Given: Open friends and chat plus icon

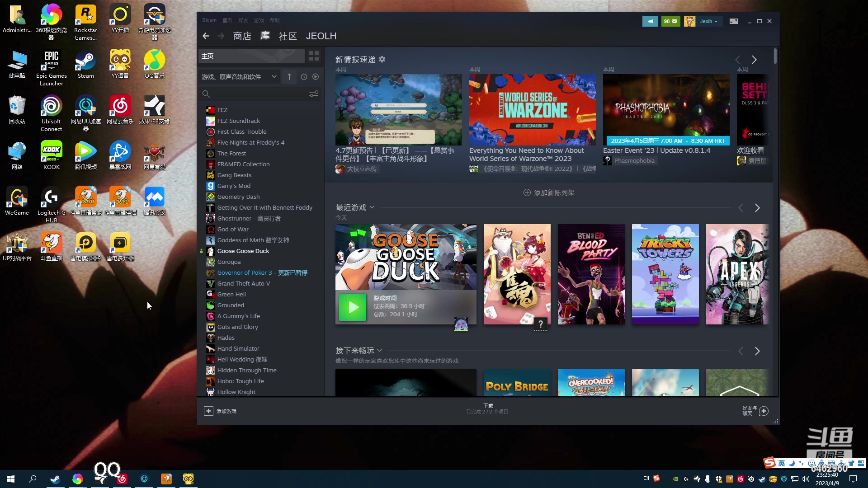Looking at the screenshot, I should (764, 411).
